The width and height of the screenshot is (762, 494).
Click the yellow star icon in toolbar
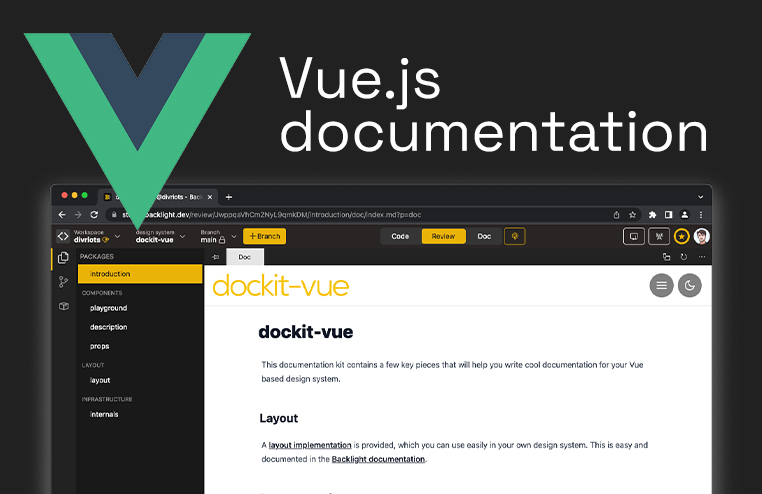681,236
